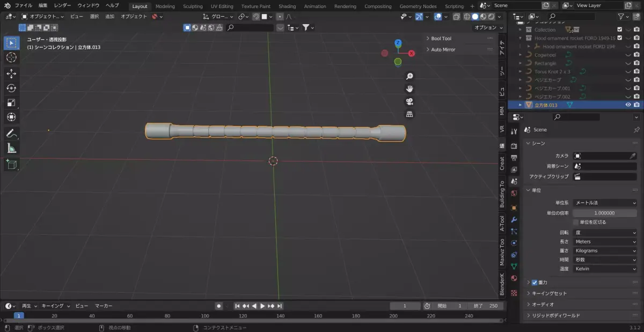Toggle visibility of Rectangle in outliner

628,63
